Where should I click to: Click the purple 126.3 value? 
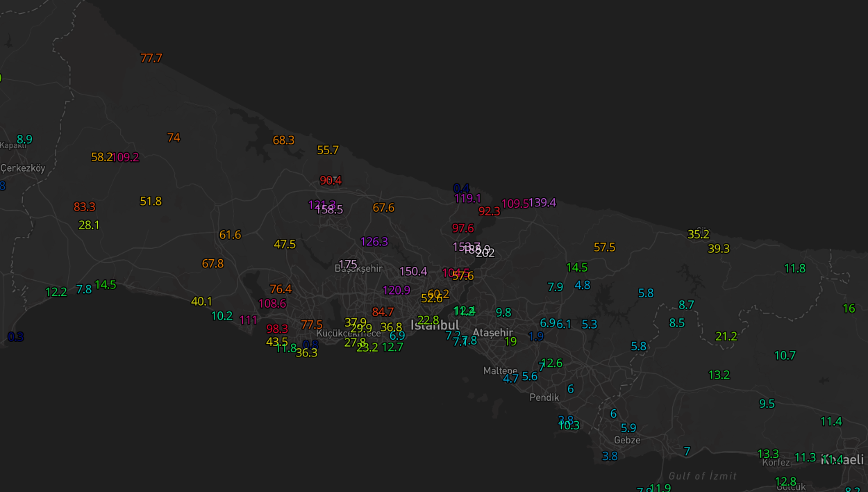click(374, 241)
